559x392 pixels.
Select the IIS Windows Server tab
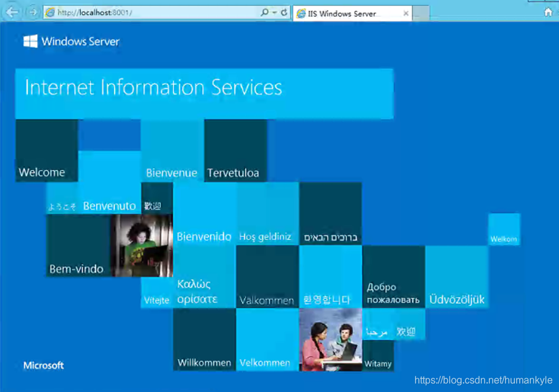coord(352,14)
